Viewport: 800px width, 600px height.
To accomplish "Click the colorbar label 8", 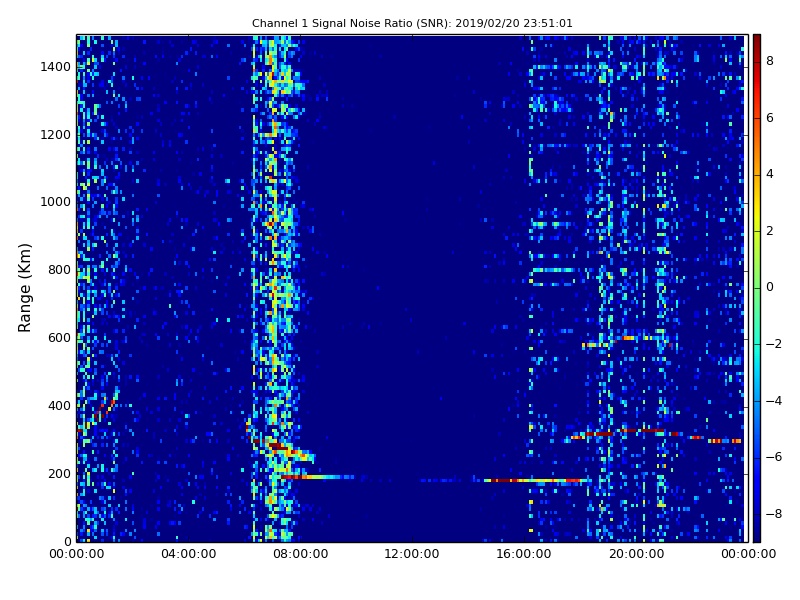I will click(x=770, y=61).
